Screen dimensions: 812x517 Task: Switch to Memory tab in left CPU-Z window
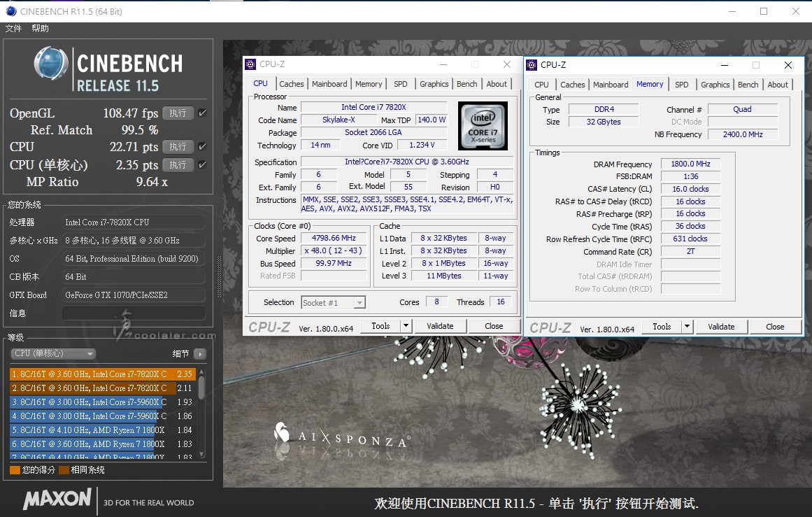coord(369,84)
